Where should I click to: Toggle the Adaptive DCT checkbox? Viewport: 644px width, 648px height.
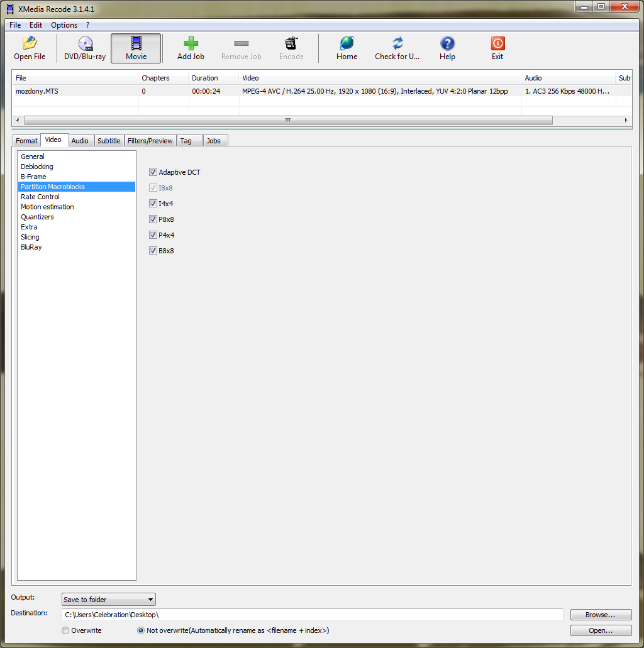point(153,172)
